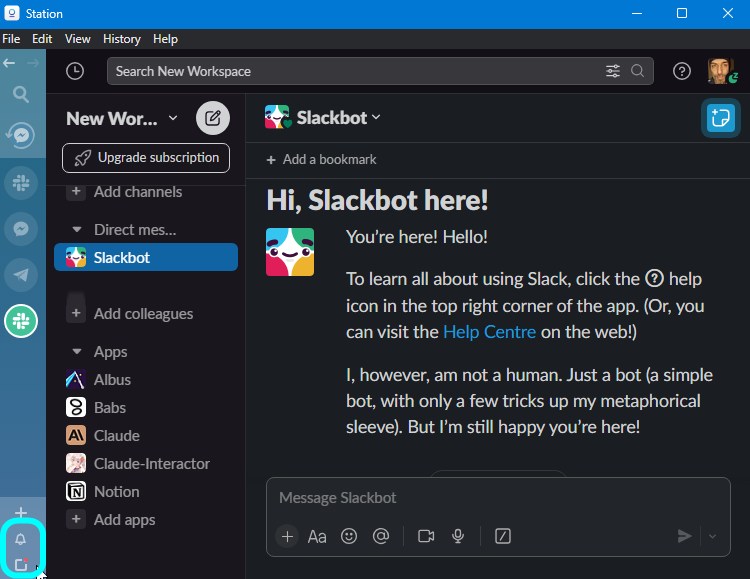Image resolution: width=750 pixels, height=579 pixels.
Task: Follow the Help Centre link
Action: click(x=489, y=332)
